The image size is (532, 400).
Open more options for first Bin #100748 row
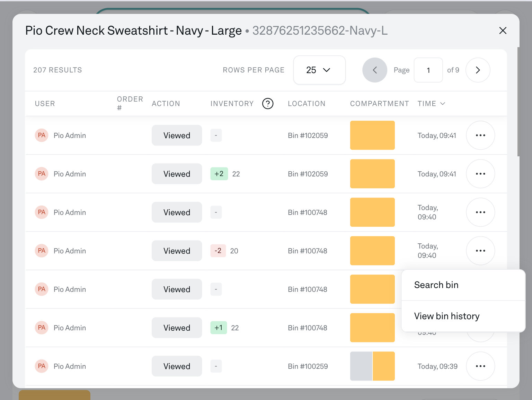[480, 212]
